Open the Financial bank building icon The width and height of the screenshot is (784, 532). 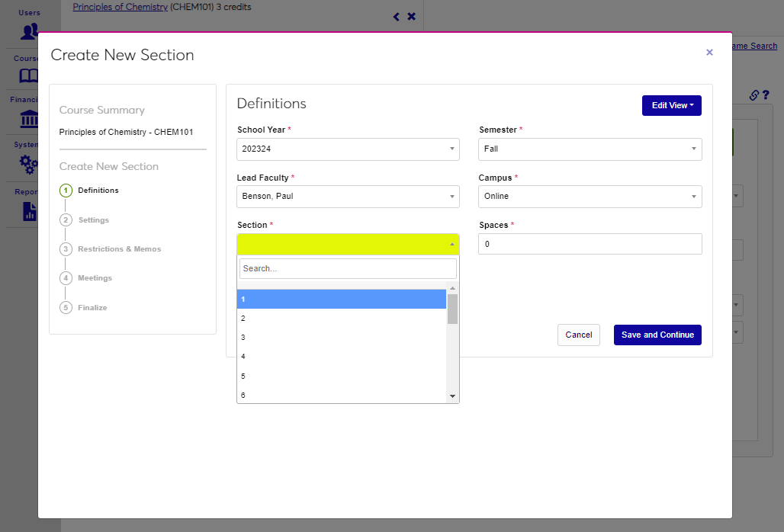coord(29,120)
